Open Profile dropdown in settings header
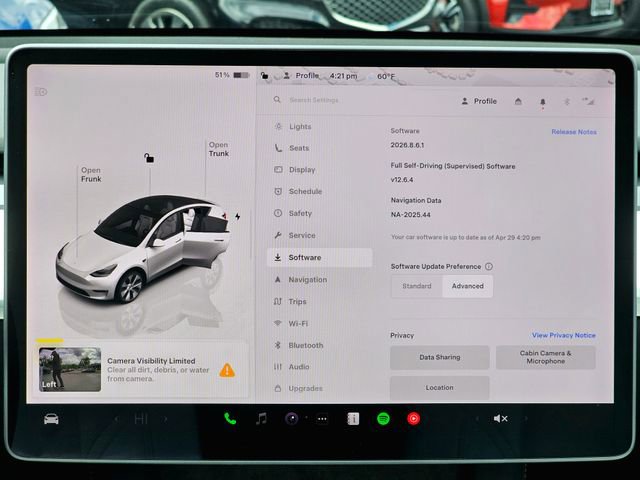 point(479,101)
